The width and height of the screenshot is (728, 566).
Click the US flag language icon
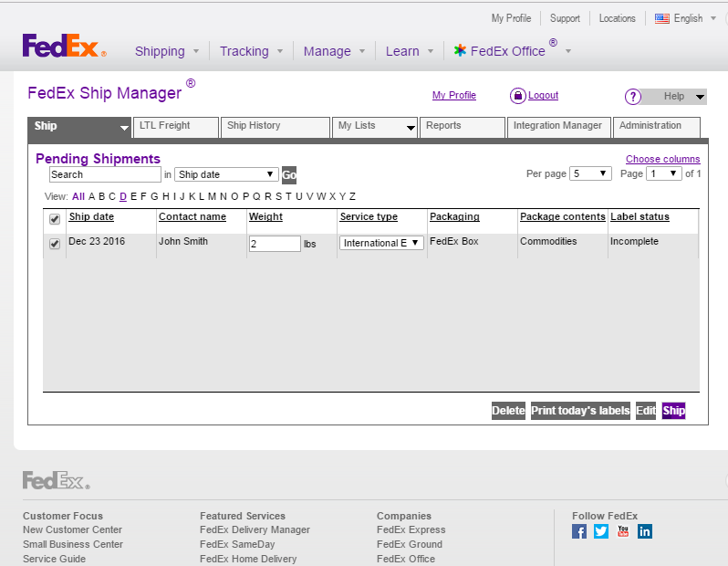pos(662,18)
